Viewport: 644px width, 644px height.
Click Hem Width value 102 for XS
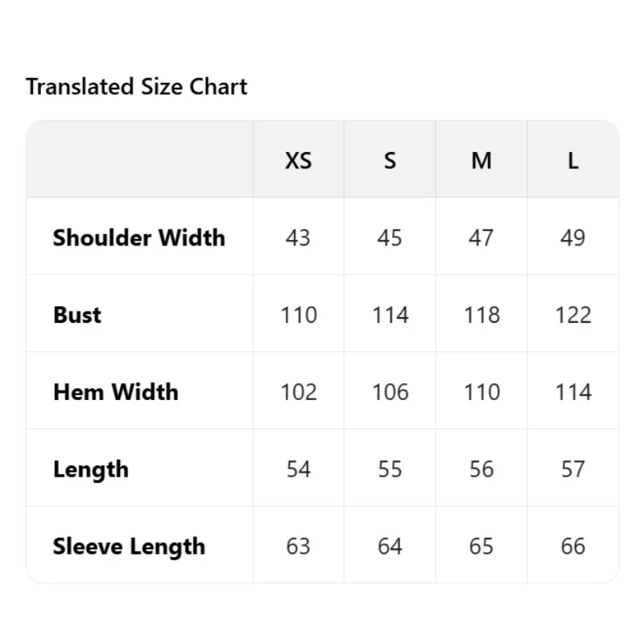coord(298,392)
